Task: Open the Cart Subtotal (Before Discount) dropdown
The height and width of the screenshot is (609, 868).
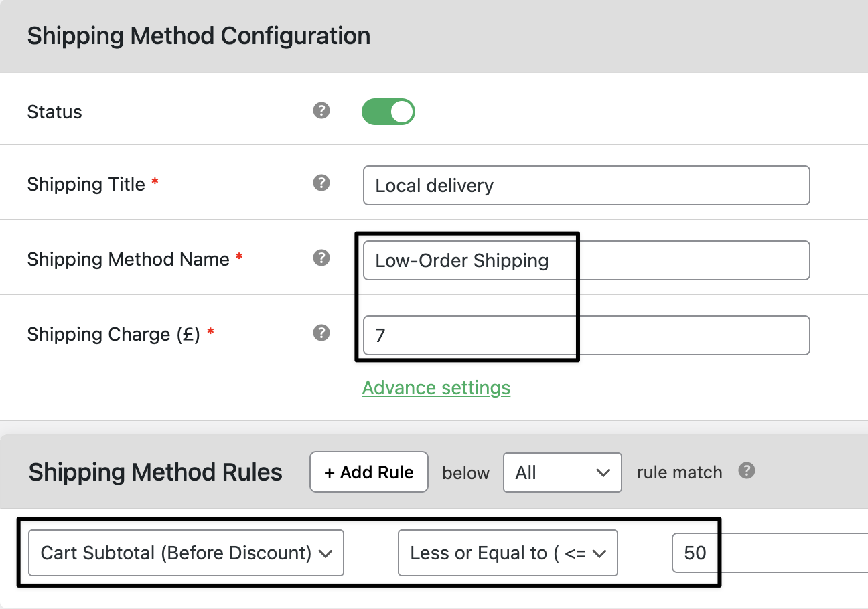Action: (x=186, y=553)
